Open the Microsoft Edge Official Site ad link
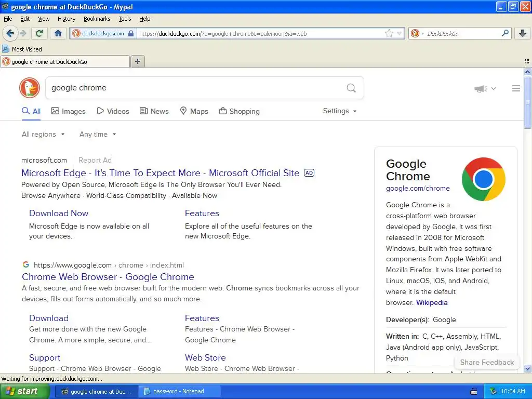The height and width of the screenshot is (399, 532). (x=160, y=173)
